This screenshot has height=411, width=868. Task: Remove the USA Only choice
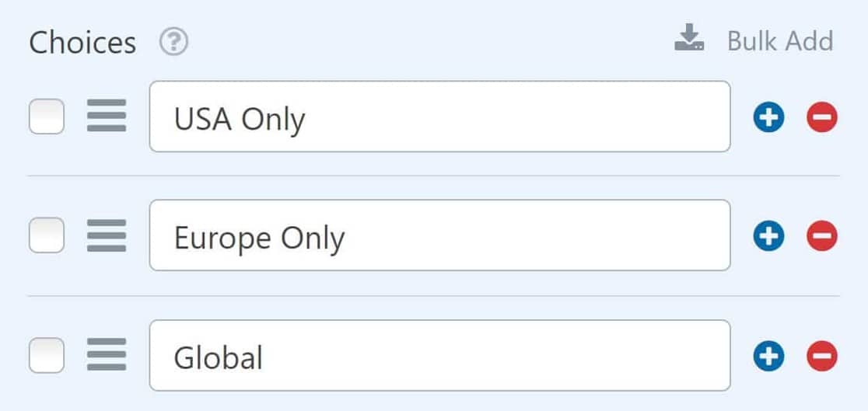tap(822, 117)
